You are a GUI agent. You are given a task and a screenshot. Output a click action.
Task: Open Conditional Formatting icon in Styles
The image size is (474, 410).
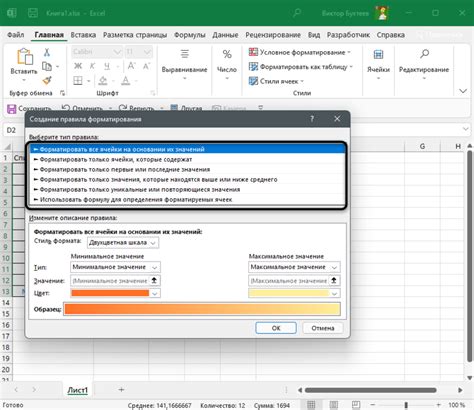point(253,52)
